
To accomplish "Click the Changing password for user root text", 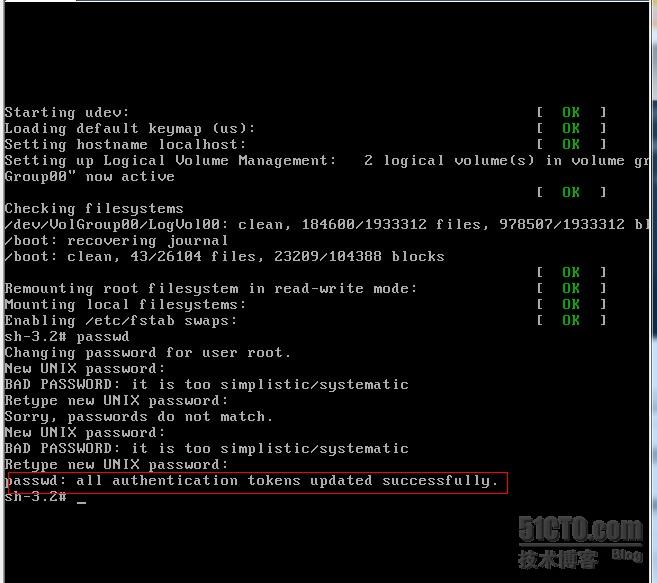I will tap(147, 353).
